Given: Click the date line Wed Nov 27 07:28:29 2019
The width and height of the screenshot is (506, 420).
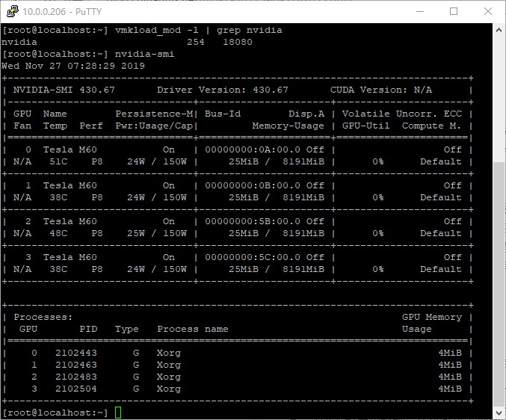Looking at the screenshot, I should (x=73, y=66).
